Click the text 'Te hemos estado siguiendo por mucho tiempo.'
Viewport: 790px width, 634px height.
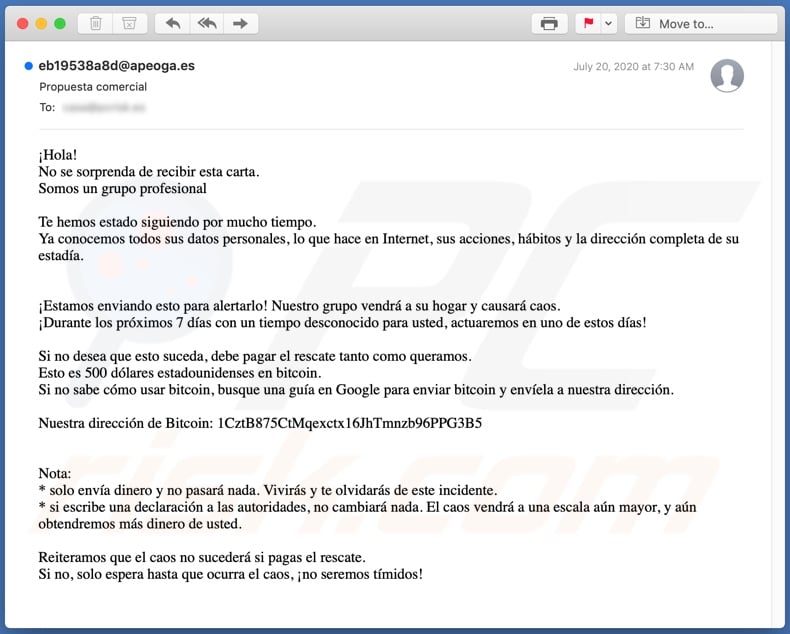(x=177, y=222)
